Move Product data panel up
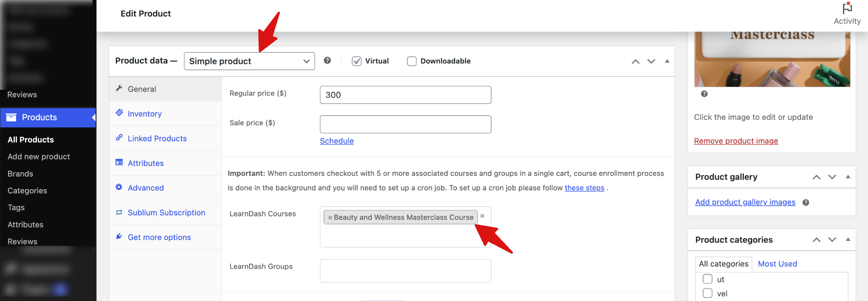Viewport: 868px width, 301px height. point(635,61)
